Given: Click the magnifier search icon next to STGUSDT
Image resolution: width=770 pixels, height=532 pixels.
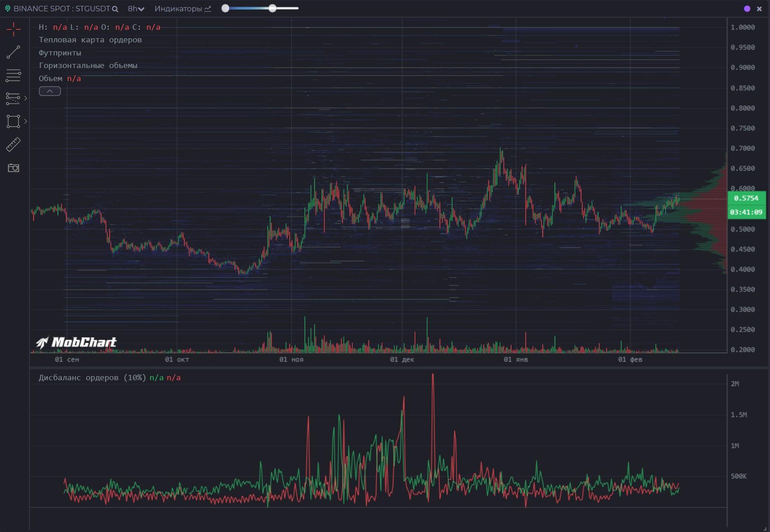Looking at the screenshot, I should (x=115, y=9).
